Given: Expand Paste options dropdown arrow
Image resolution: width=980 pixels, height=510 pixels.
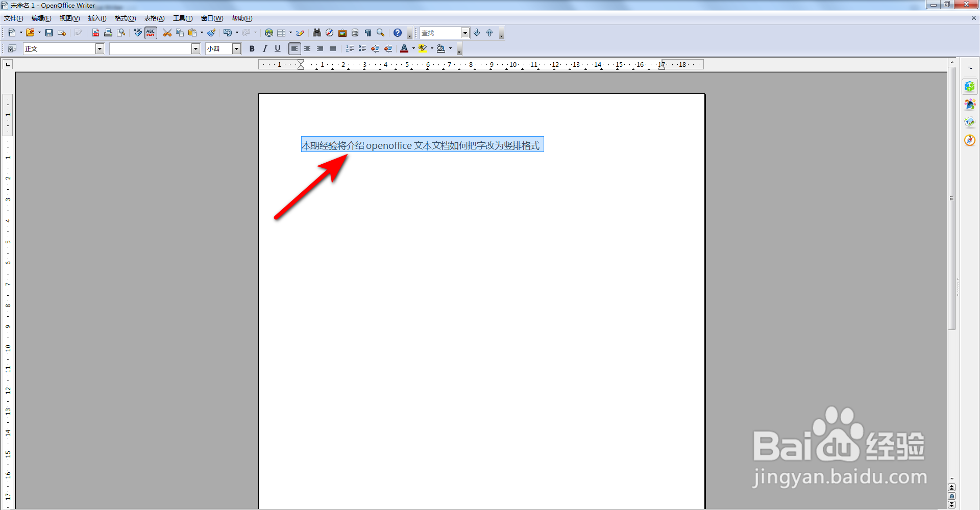Looking at the screenshot, I should click(202, 33).
